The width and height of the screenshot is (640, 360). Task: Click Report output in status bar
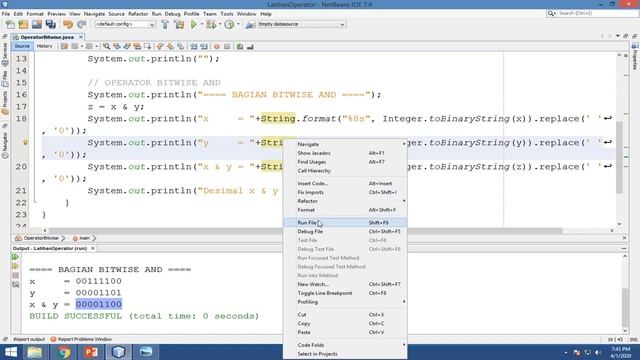click(x=29, y=339)
